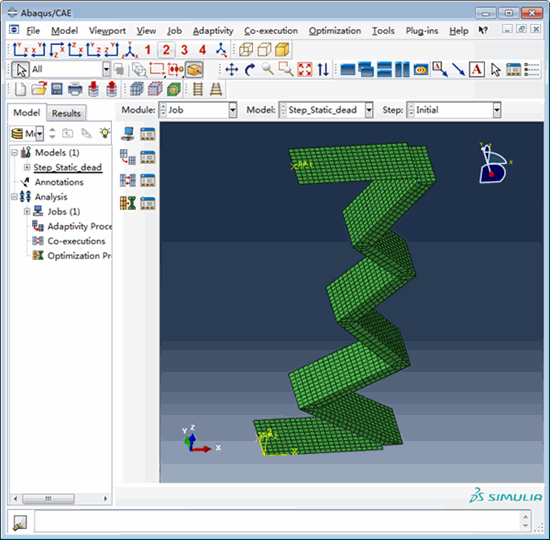Viewport: 550px width, 540px height.
Task: Expand the Jobs (1) node
Action: click(27, 212)
